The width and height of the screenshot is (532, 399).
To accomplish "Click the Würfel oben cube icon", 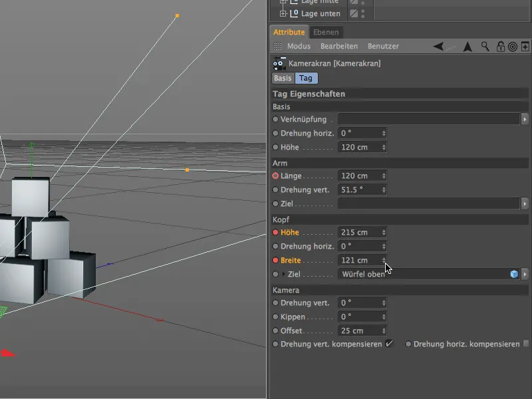I will [514, 274].
